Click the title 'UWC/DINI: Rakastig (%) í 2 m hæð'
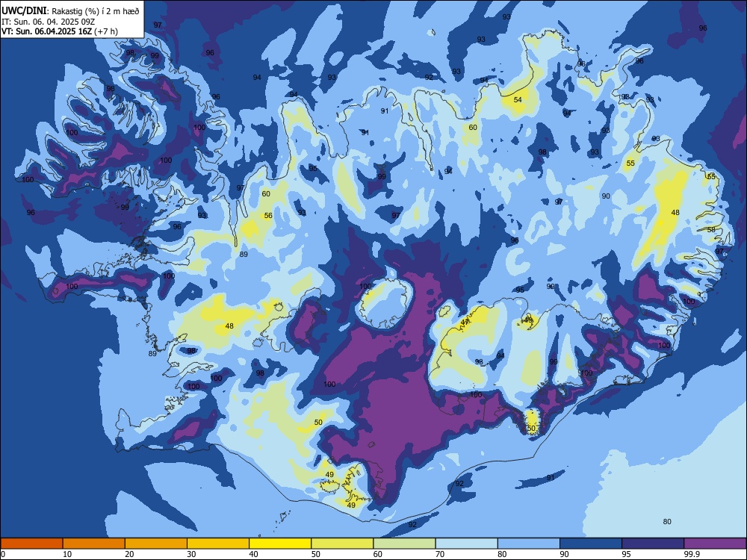The image size is (747, 560). (x=70, y=11)
